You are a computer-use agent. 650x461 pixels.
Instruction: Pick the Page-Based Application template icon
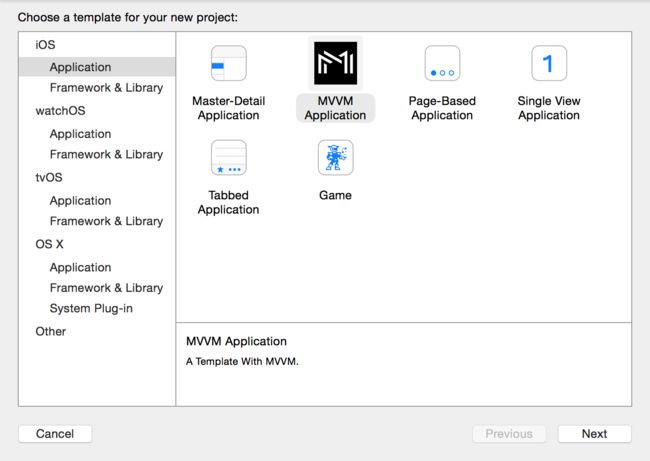(442, 63)
